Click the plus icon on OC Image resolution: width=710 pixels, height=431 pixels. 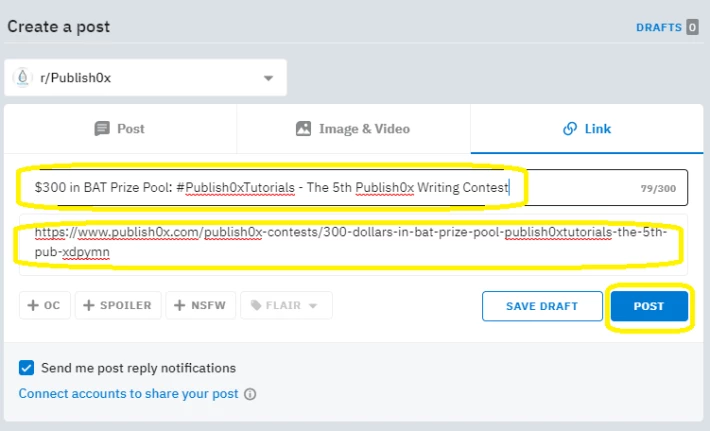coord(33,305)
